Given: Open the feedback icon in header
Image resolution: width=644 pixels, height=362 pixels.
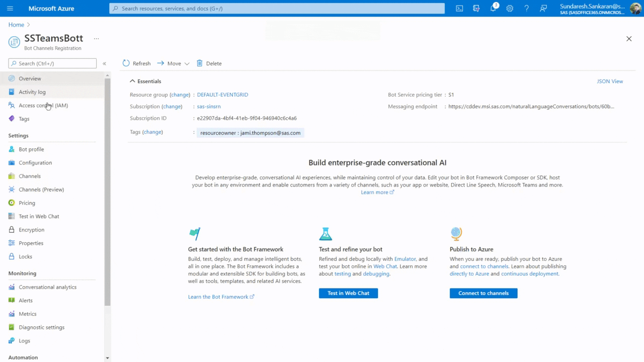Looking at the screenshot, I should (x=543, y=9).
